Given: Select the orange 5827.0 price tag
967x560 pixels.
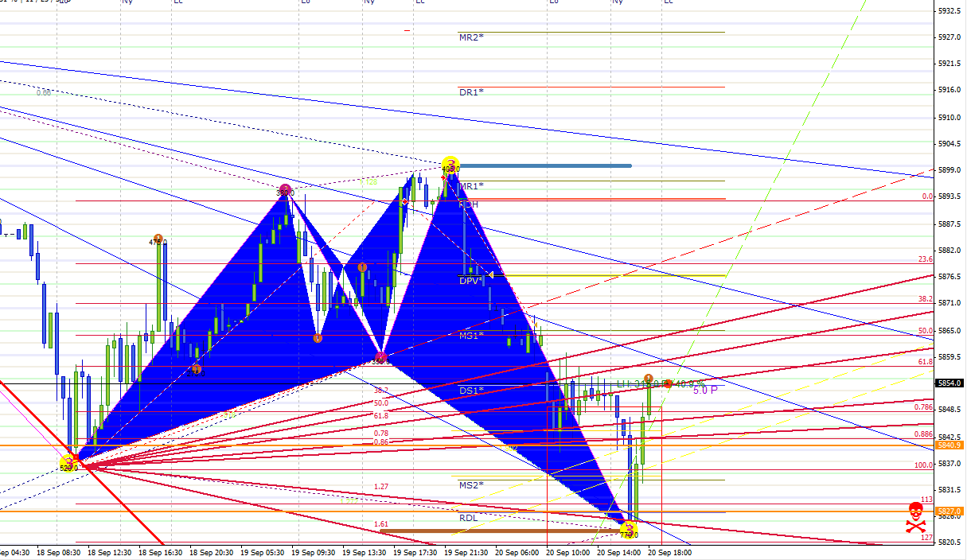Looking at the screenshot, I should tap(949, 511).
